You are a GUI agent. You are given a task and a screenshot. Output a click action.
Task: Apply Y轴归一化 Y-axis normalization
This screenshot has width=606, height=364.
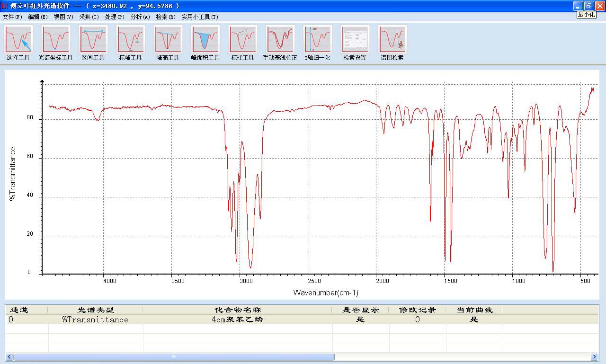click(317, 40)
